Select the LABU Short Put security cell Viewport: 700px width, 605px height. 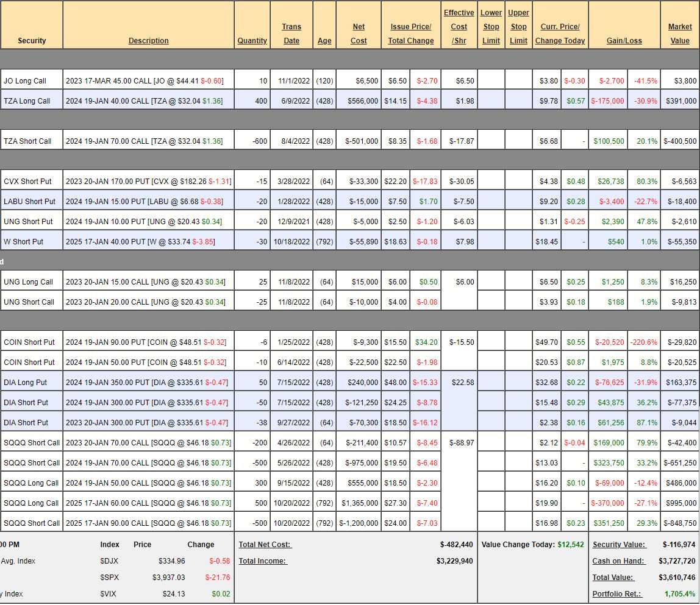29,202
